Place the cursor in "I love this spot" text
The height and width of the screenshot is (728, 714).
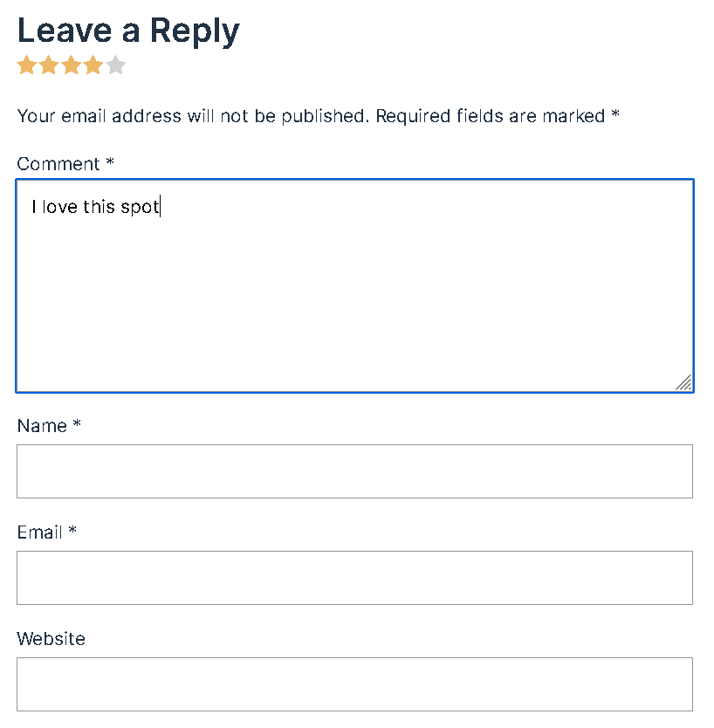pos(96,208)
